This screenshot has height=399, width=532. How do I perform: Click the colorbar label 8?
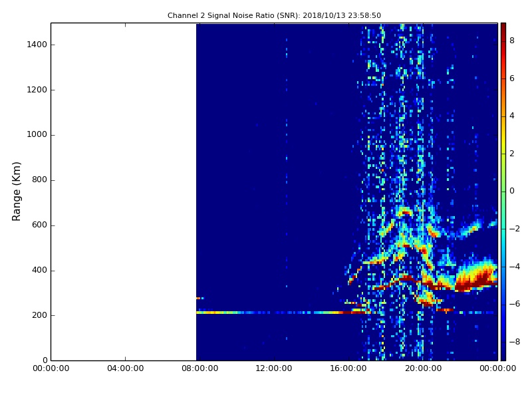(x=512, y=41)
